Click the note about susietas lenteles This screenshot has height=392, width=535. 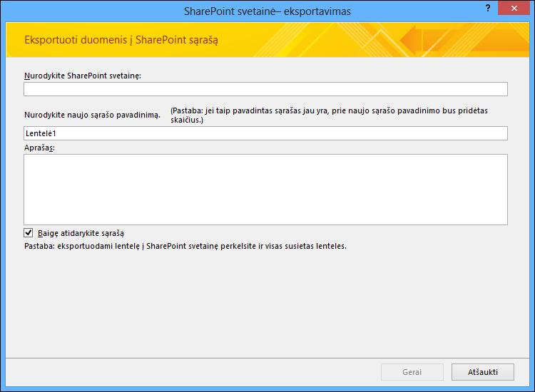185,246
